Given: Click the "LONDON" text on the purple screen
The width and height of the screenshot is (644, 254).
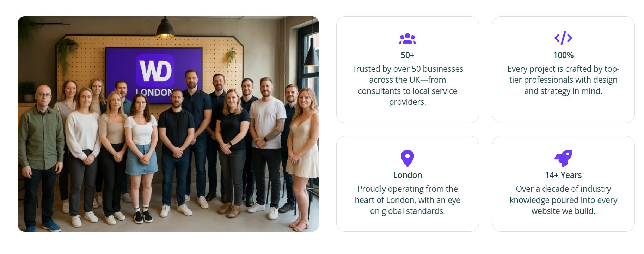Looking at the screenshot, I should pyautogui.click(x=154, y=93).
